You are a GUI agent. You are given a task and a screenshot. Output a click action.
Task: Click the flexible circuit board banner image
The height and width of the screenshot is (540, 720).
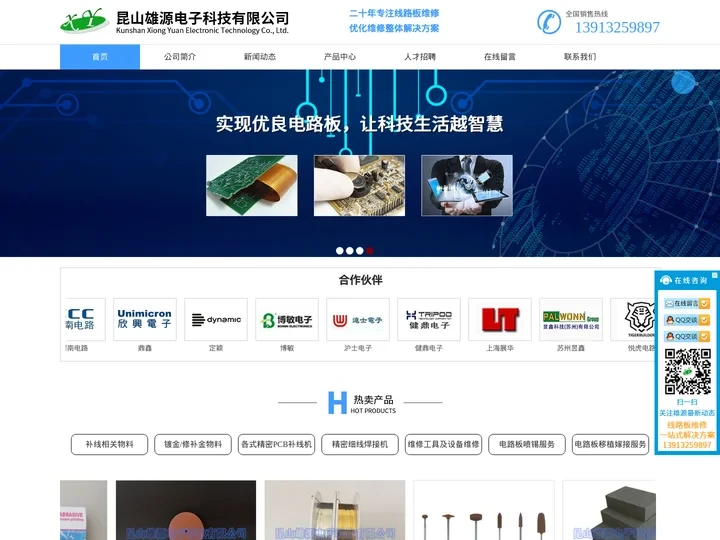tap(252, 186)
